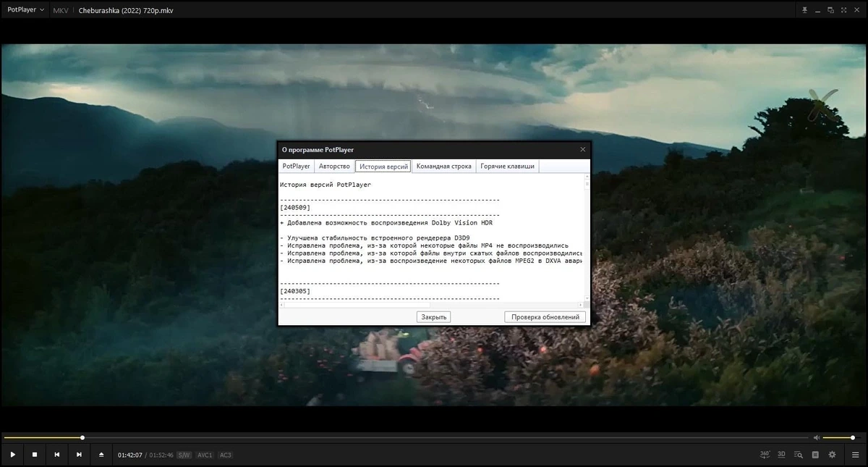Click the [240509] version entry
The height and width of the screenshot is (467, 868).
(295, 207)
